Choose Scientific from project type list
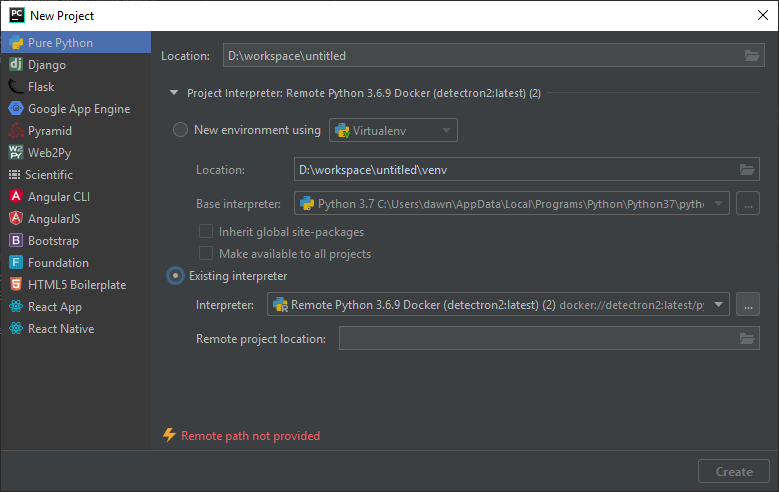Image resolution: width=779 pixels, height=492 pixels. pos(48,175)
